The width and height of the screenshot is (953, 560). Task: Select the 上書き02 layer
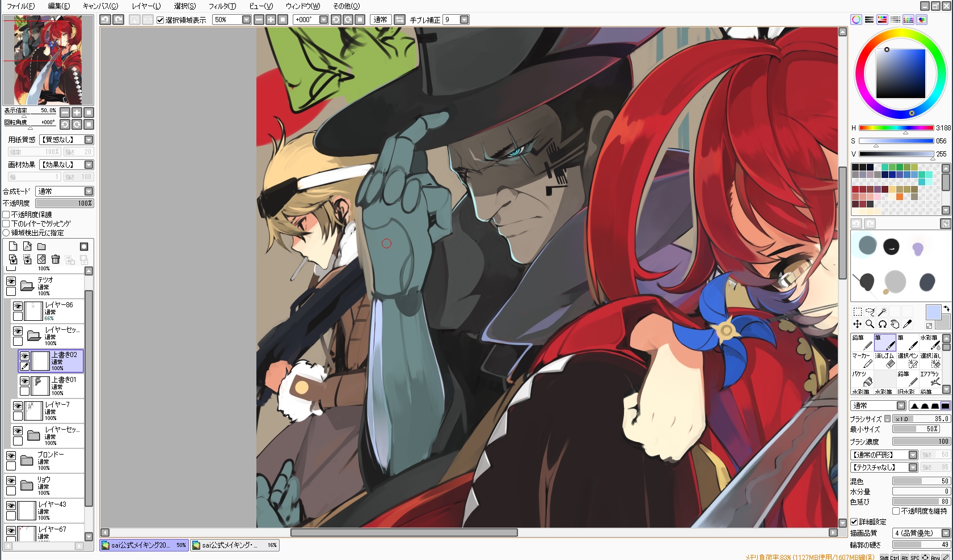[51, 361]
